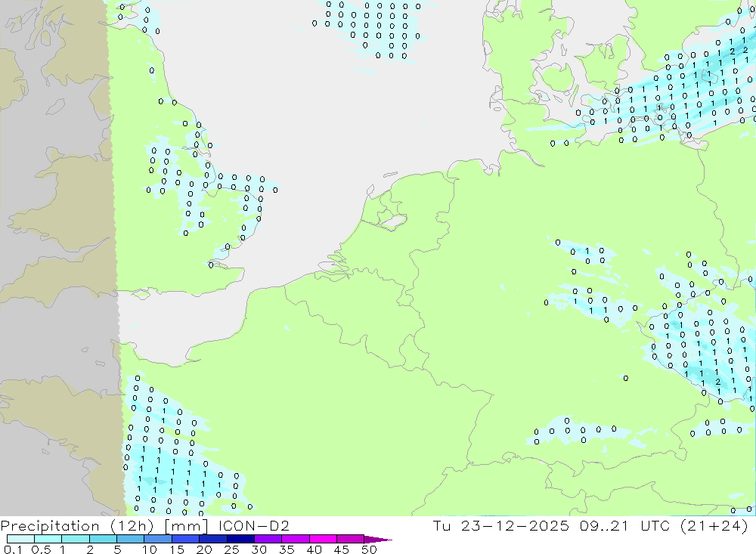
Task: Choose the 20–25 mm dark blue swatch
Action: point(213,539)
